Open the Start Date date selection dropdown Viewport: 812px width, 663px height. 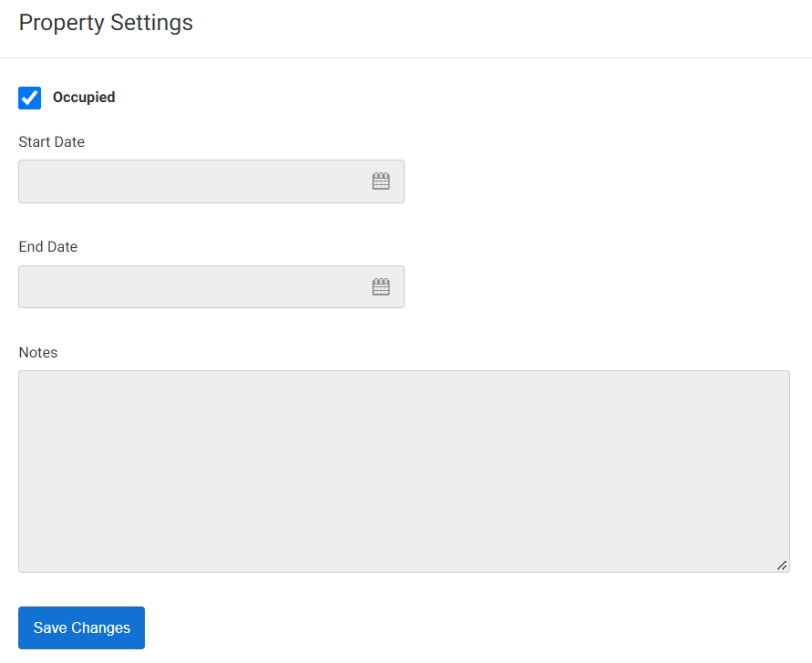point(380,181)
